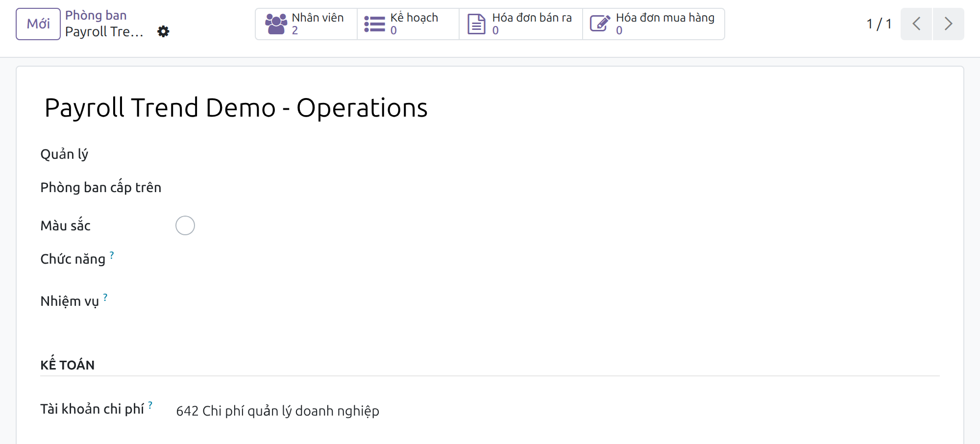This screenshot has height=444, width=980.
Task: Click the Mới button
Action: click(x=38, y=24)
